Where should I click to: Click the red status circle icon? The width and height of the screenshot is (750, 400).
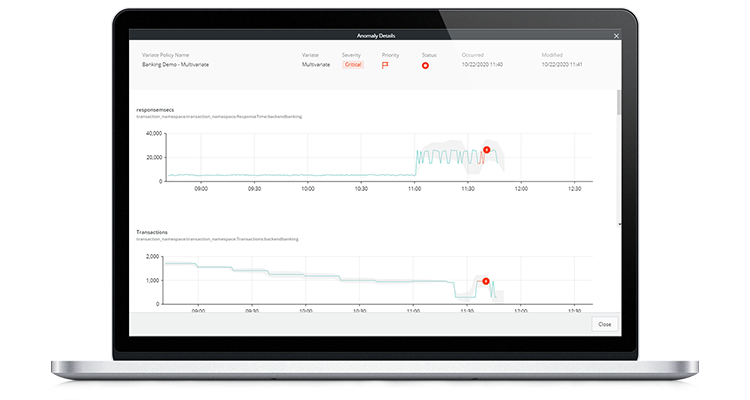(425, 65)
